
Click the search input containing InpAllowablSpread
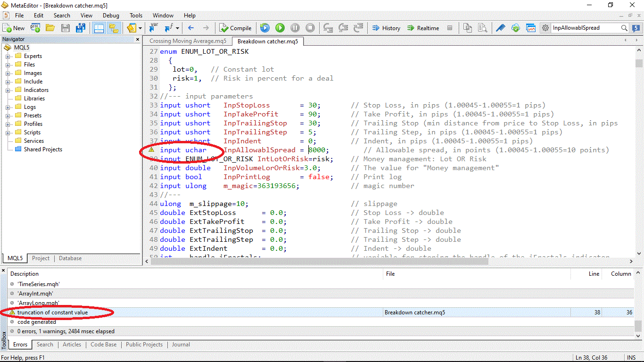point(586,28)
